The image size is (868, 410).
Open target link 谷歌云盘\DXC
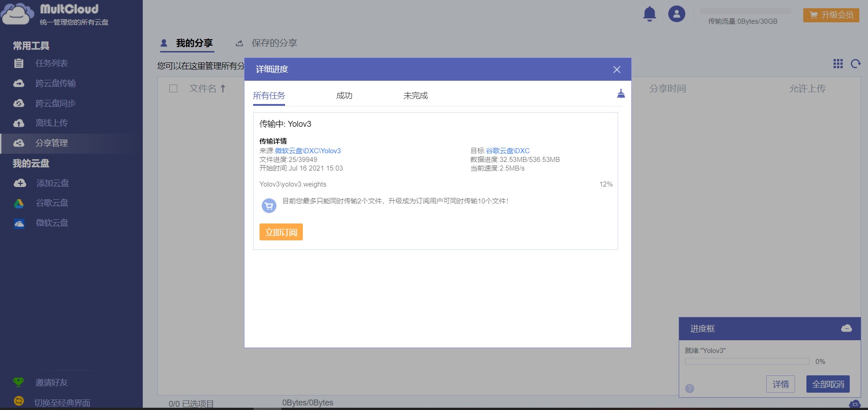coord(508,151)
